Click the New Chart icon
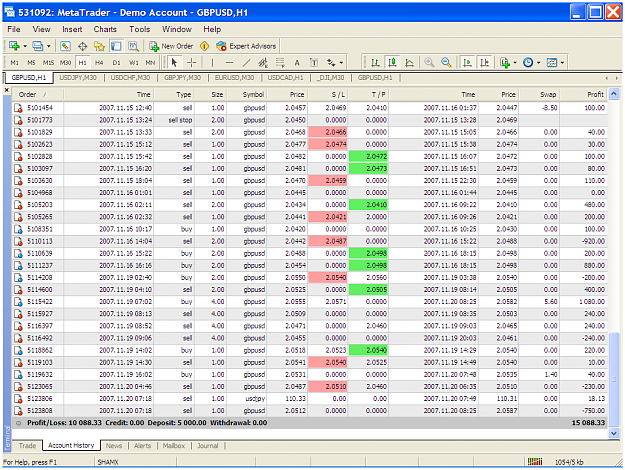Viewport: 625px width, 470px height. (14, 46)
